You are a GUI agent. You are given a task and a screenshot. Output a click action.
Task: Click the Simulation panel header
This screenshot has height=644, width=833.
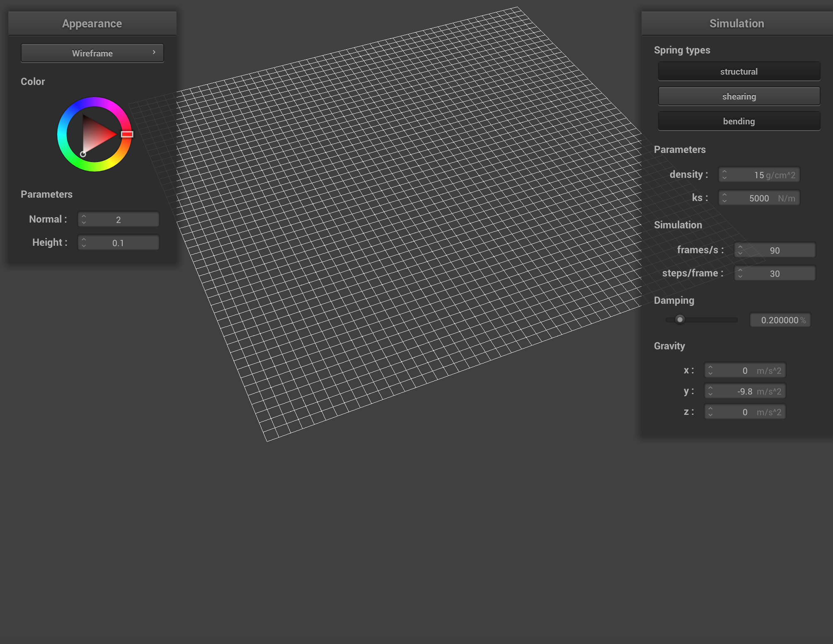[736, 24]
